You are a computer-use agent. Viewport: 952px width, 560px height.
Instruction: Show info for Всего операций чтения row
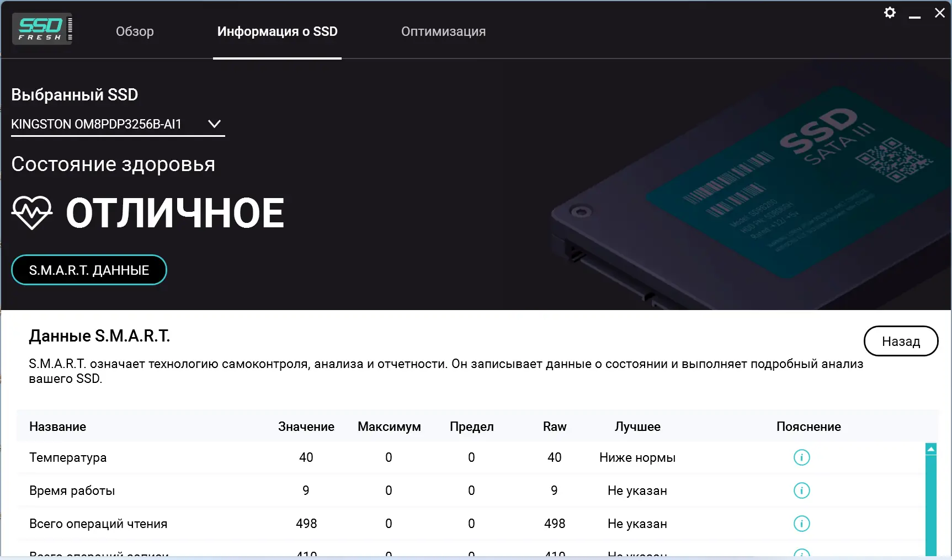coord(801,524)
